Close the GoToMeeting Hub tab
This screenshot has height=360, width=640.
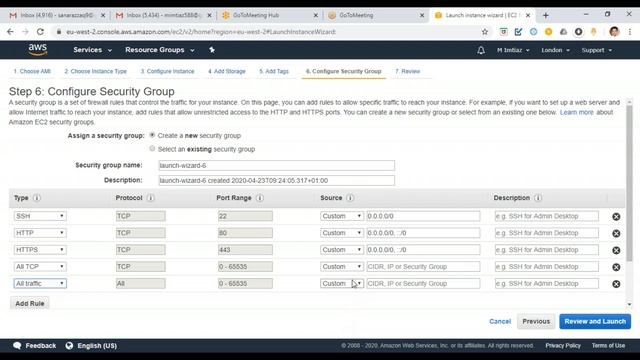tap(316, 16)
